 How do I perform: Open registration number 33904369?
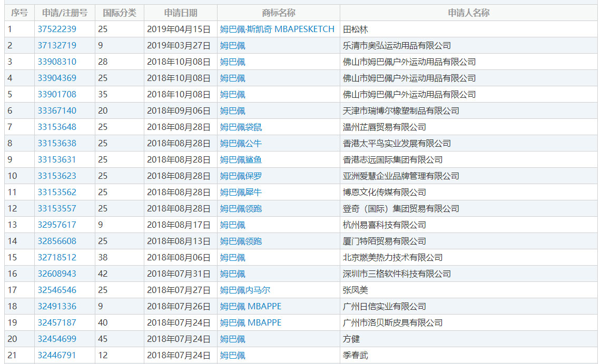tap(57, 78)
